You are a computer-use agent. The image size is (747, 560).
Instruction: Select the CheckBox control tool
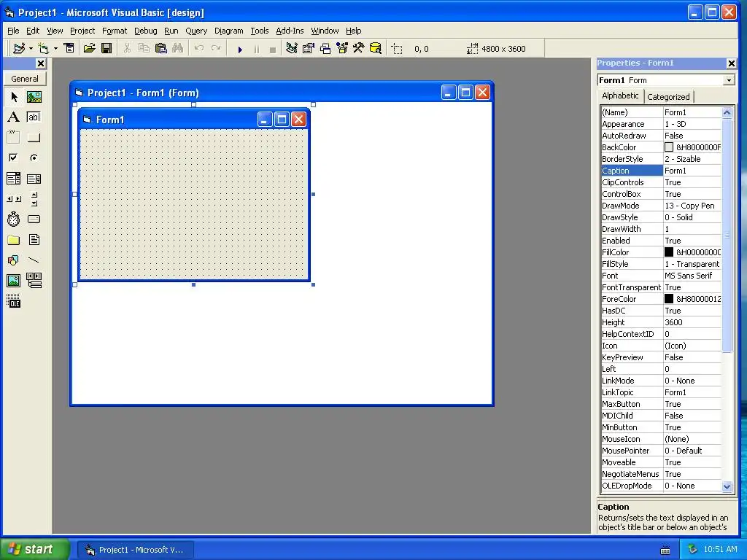click(14, 157)
